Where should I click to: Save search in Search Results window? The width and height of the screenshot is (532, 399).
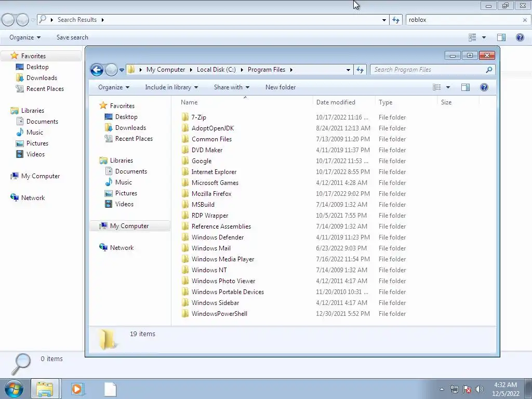pos(72,37)
